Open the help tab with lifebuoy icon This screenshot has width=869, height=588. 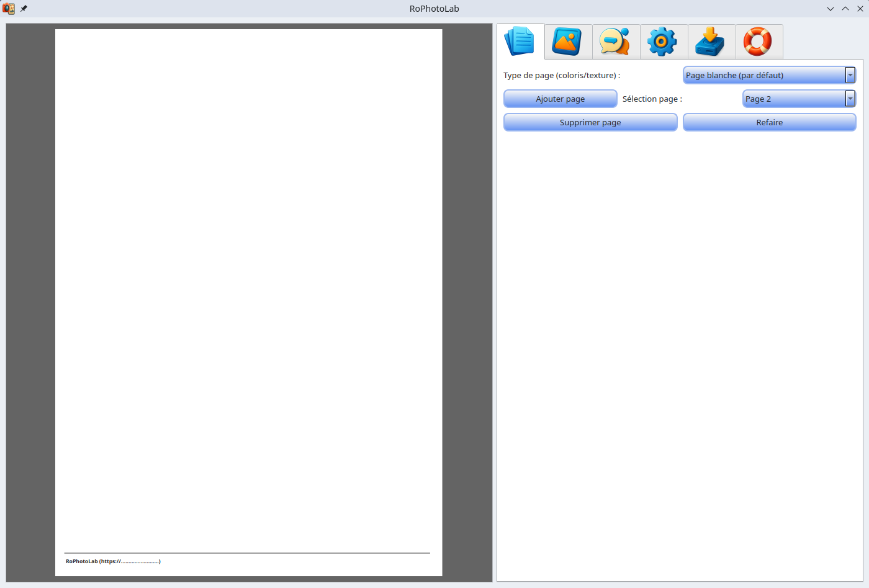(x=759, y=42)
